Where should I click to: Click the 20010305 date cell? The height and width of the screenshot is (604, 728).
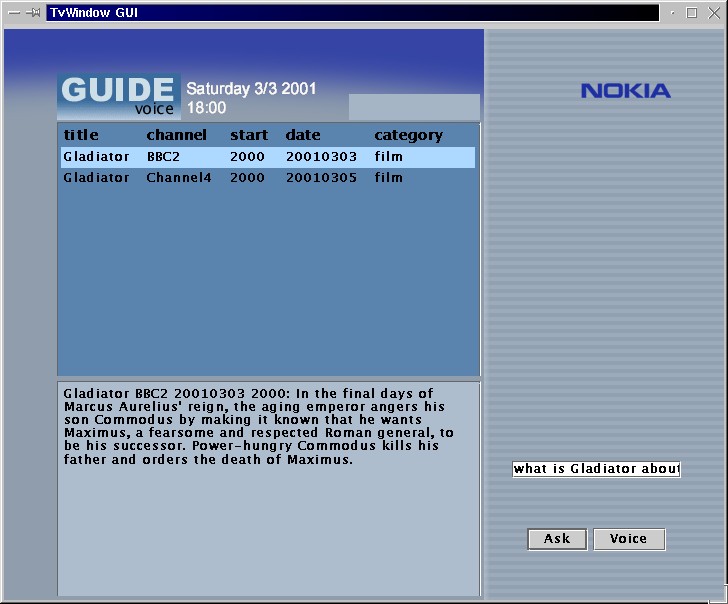pos(321,178)
